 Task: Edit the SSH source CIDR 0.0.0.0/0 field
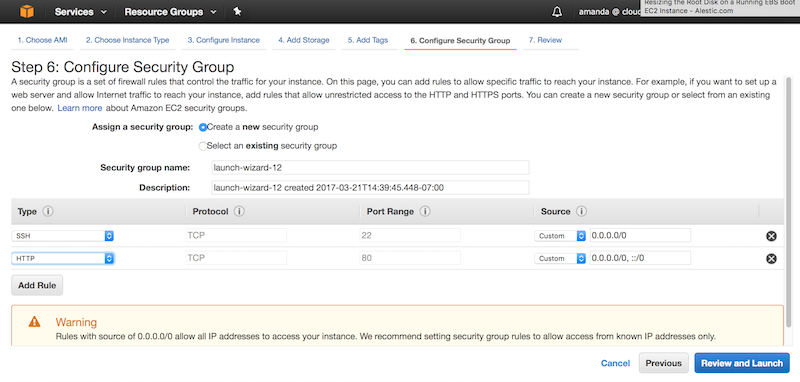tap(640, 236)
